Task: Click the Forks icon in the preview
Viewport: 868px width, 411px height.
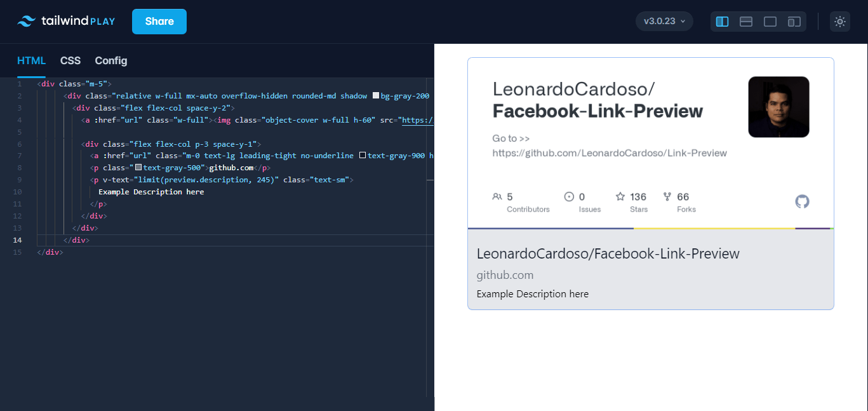Action: pos(667,196)
